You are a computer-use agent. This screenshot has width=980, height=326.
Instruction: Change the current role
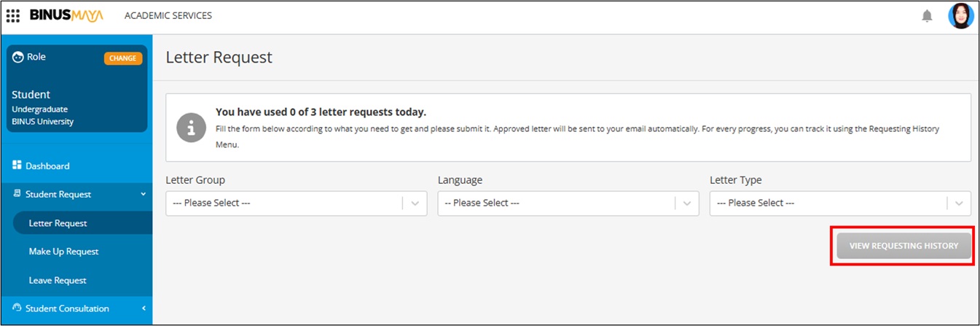point(122,58)
